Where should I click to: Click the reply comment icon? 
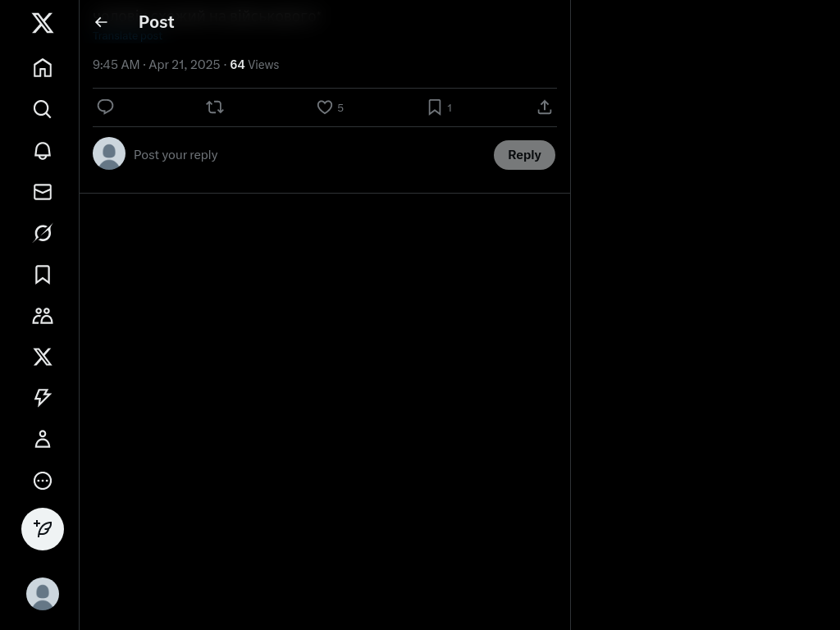pos(105,107)
